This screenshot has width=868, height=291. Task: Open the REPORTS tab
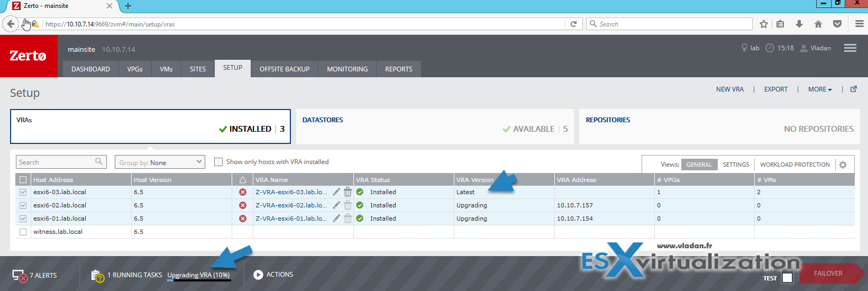click(399, 69)
